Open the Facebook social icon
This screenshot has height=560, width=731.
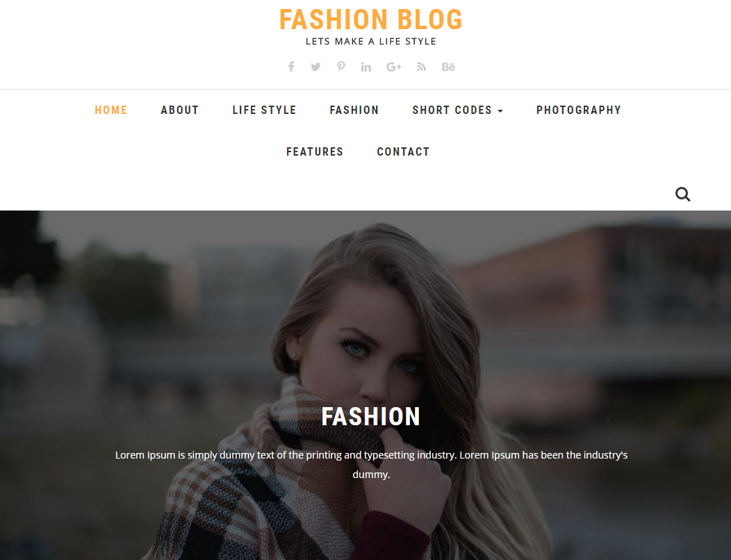click(291, 67)
